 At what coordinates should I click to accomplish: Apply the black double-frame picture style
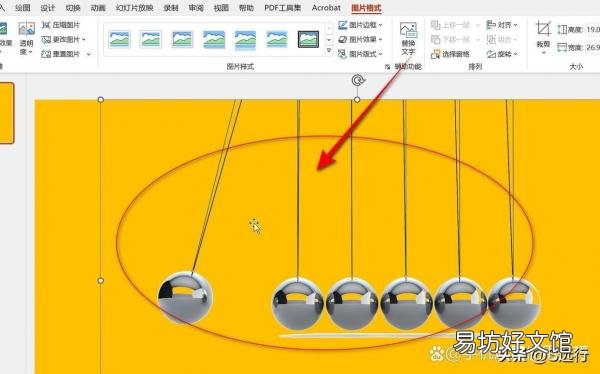[x=308, y=39]
